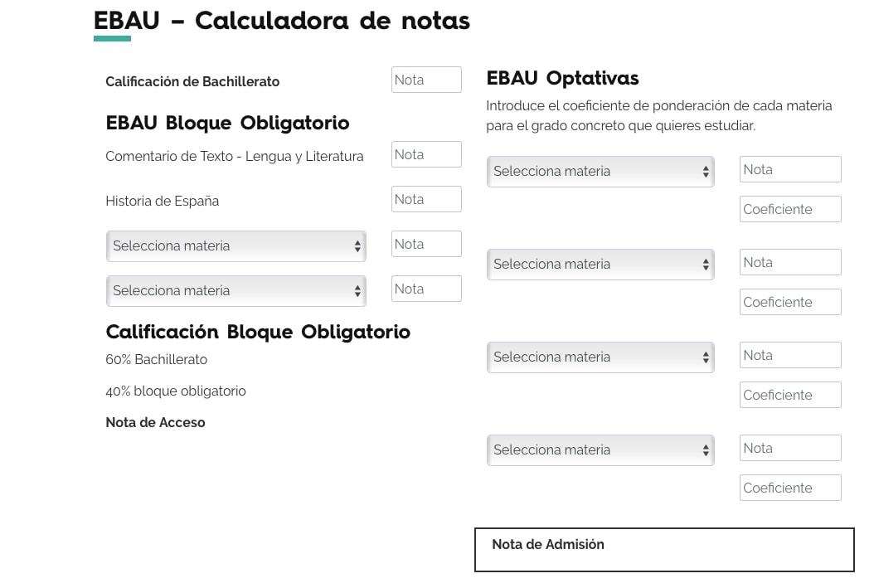The height and width of the screenshot is (588, 874).
Task: Click the stepper arrows on the first materia selector
Action: coord(358,245)
